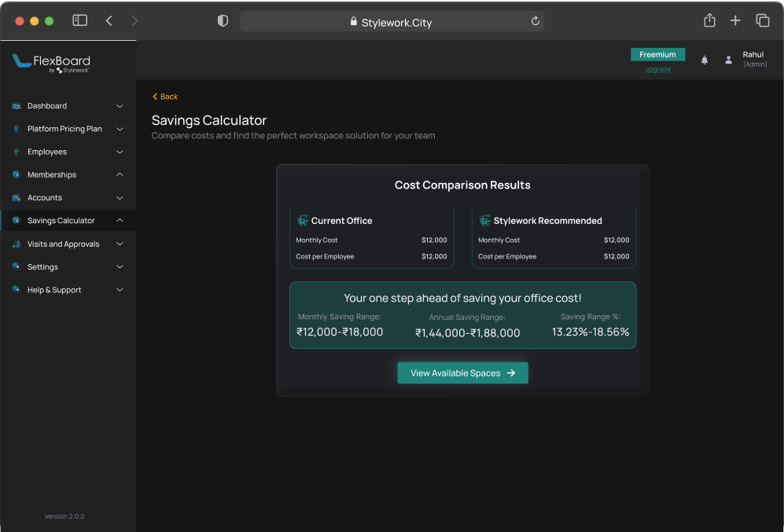The image size is (784, 532).
Task: Collapse the Memberships chevron
Action: [120, 174]
